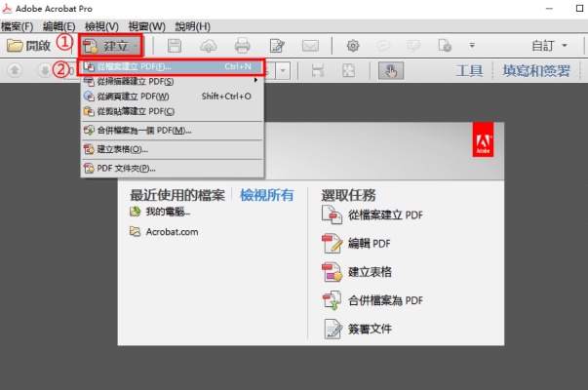
Task: Click the Create Form task icon
Action: point(332,272)
